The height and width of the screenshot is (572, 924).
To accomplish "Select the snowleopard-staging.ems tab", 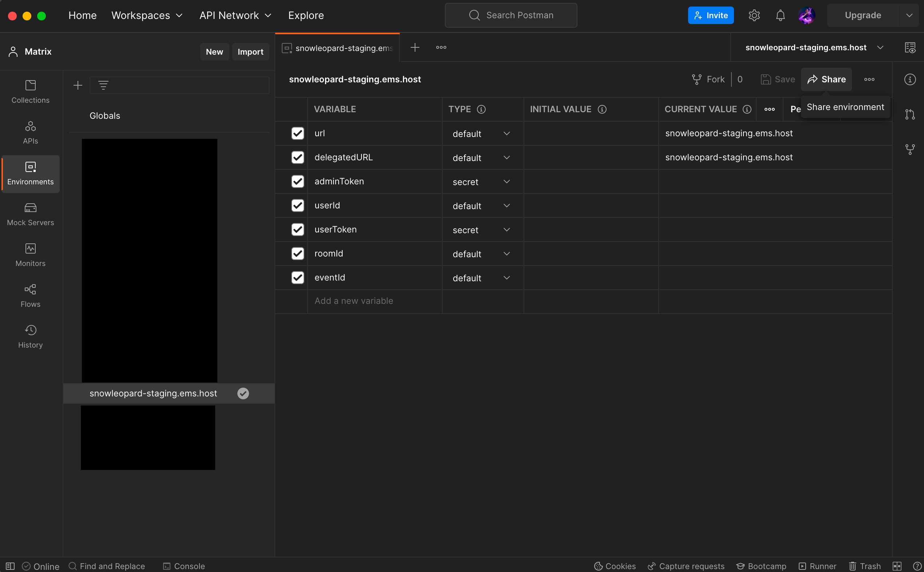I will [337, 48].
